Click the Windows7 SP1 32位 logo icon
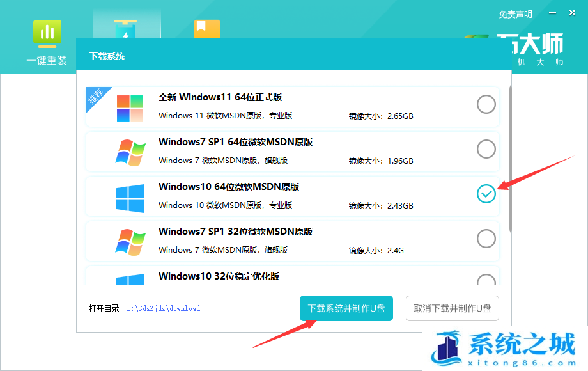The height and width of the screenshot is (371, 588). click(130, 242)
